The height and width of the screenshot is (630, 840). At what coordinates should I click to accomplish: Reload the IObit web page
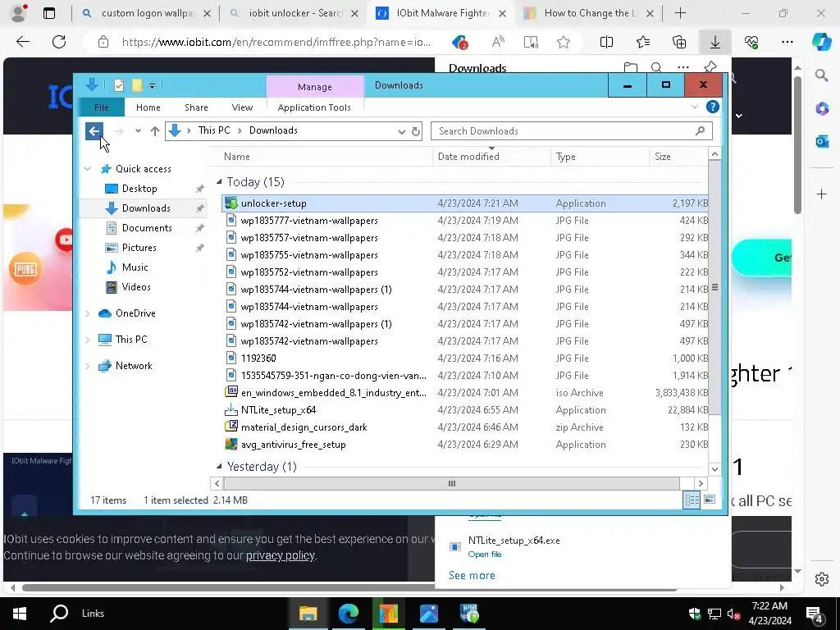pyautogui.click(x=59, y=42)
